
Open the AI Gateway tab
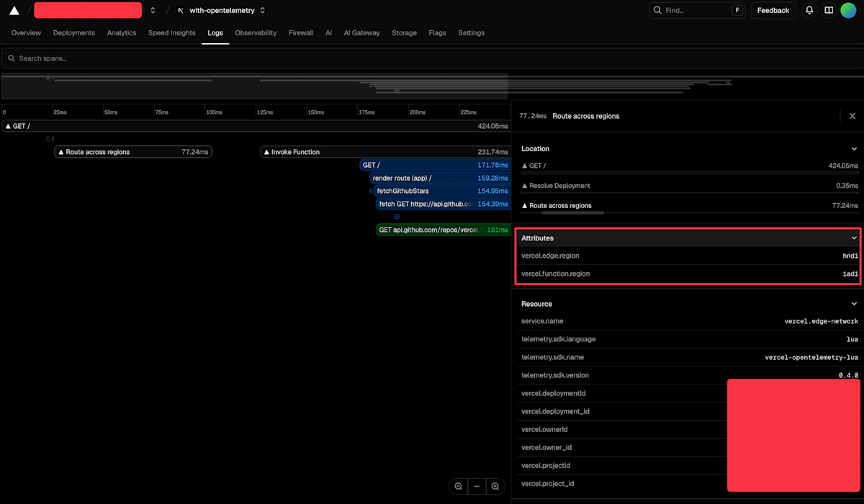click(x=361, y=33)
